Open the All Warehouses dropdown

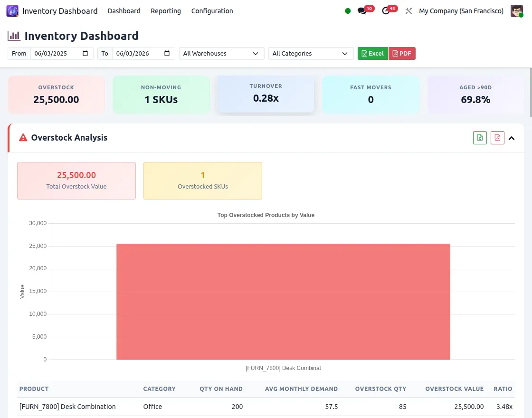(x=221, y=53)
